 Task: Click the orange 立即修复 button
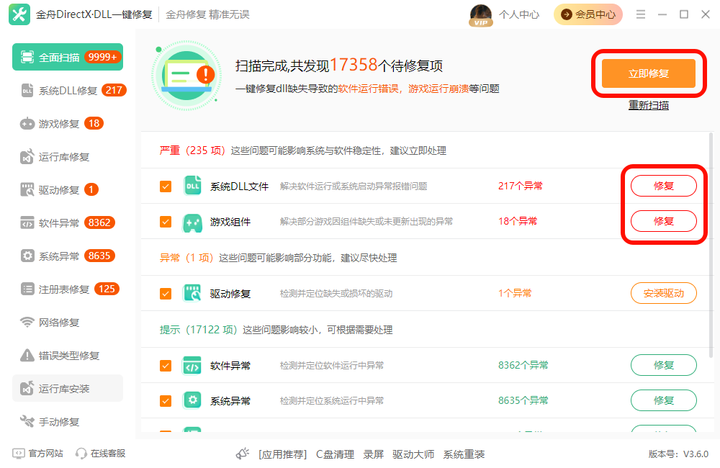pos(648,73)
